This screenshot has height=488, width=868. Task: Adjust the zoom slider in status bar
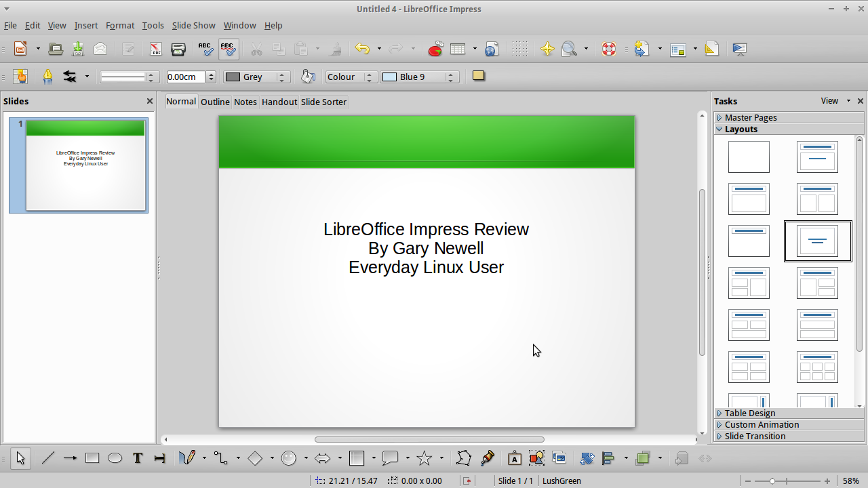pyautogui.click(x=772, y=481)
